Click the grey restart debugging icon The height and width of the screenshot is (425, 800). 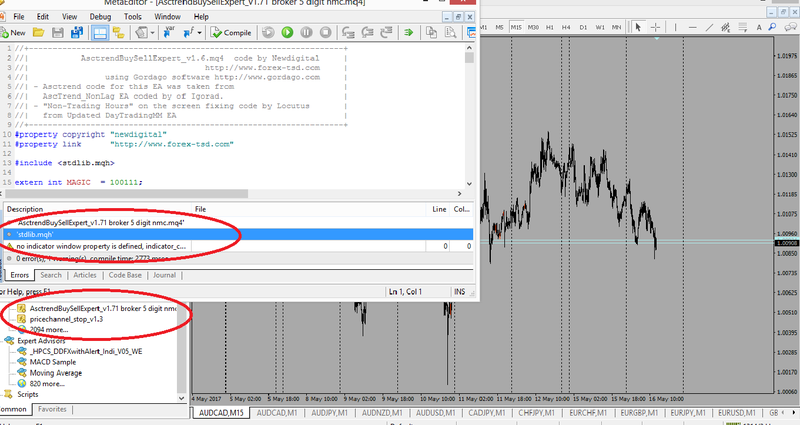coord(268,33)
